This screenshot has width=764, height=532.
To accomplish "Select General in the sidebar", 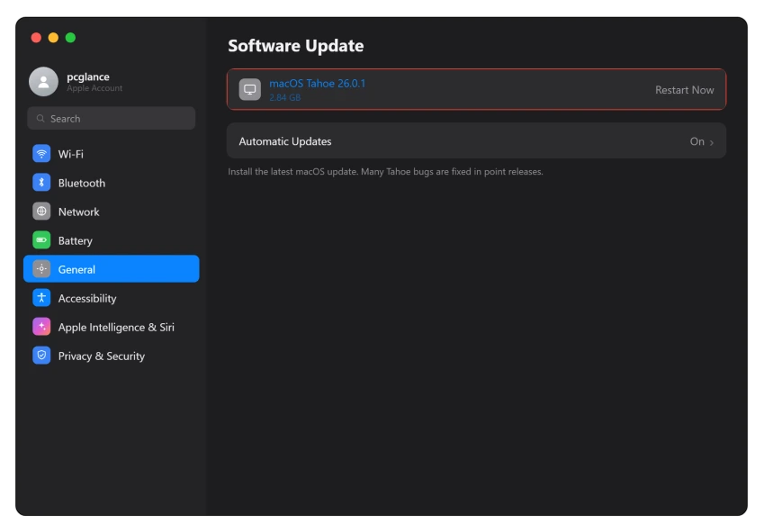I will [x=111, y=269].
